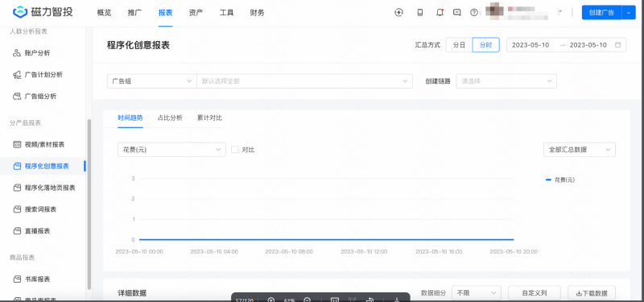Click the 搜索词报表 sidebar icon
Viewport: 644px width, 302px height.
coord(17,209)
